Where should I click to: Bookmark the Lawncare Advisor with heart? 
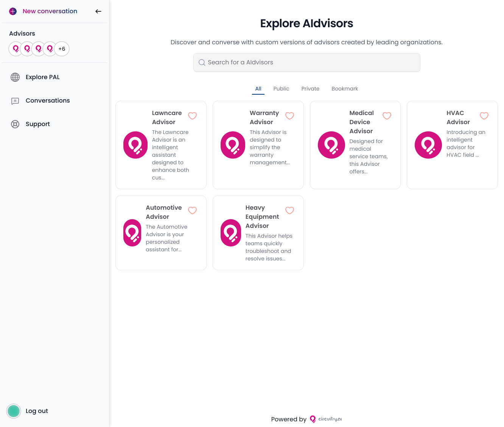(x=193, y=116)
